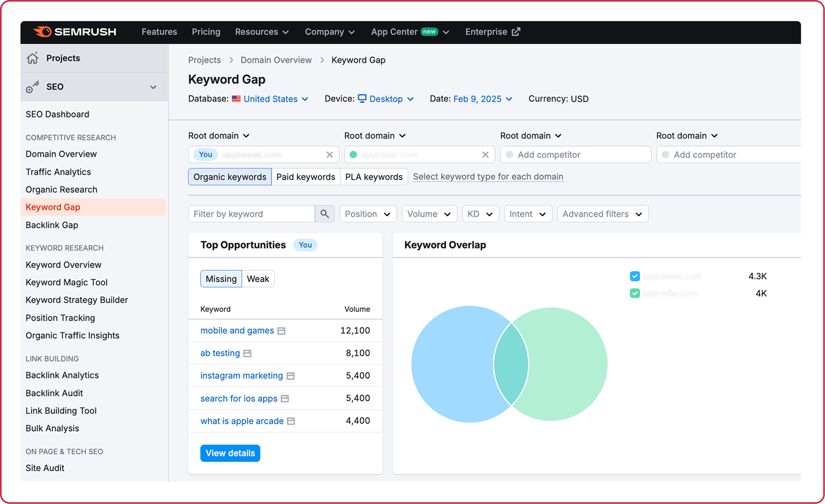The height and width of the screenshot is (504, 825).
Task: Open first Root domain dropdown above You field
Action: click(x=219, y=136)
